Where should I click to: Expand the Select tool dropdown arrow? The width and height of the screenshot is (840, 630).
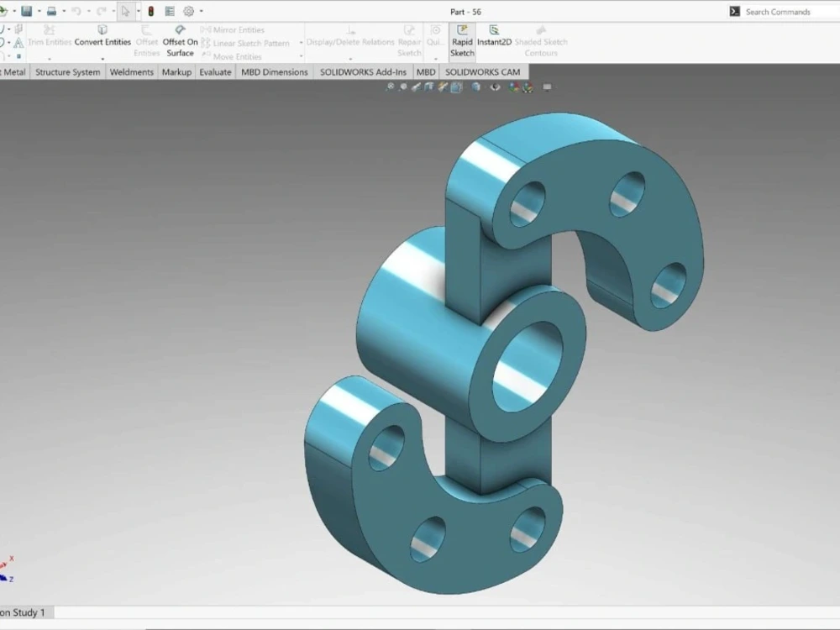coord(139,11)
